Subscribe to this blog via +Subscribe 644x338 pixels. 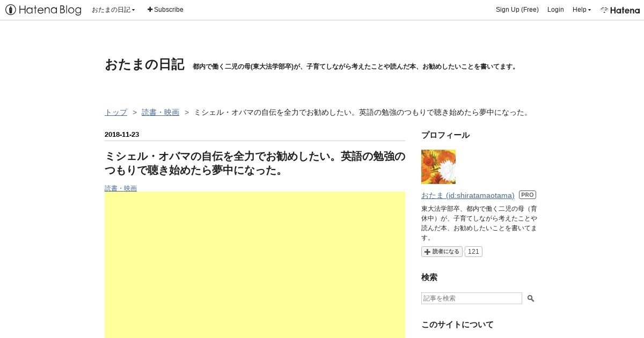165,10
